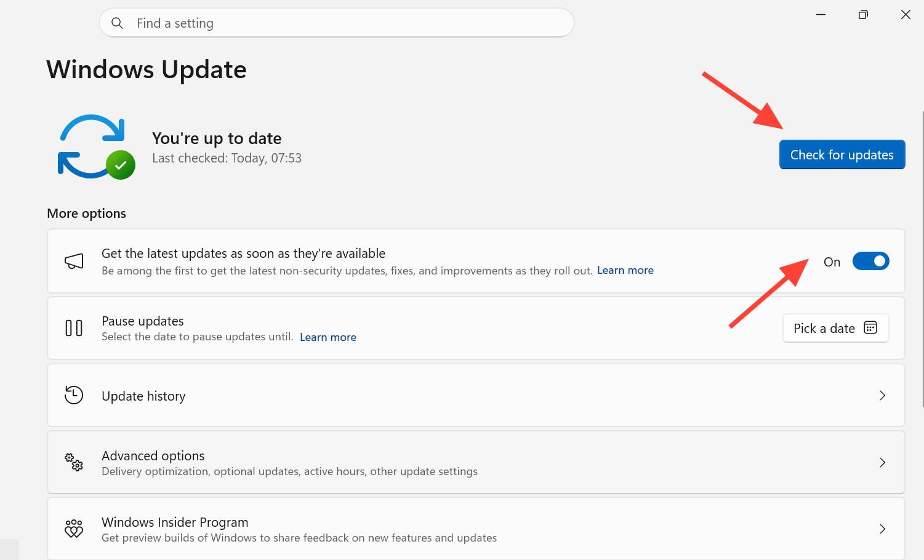Click the Get preview builds description text

(x=299, y=538)
